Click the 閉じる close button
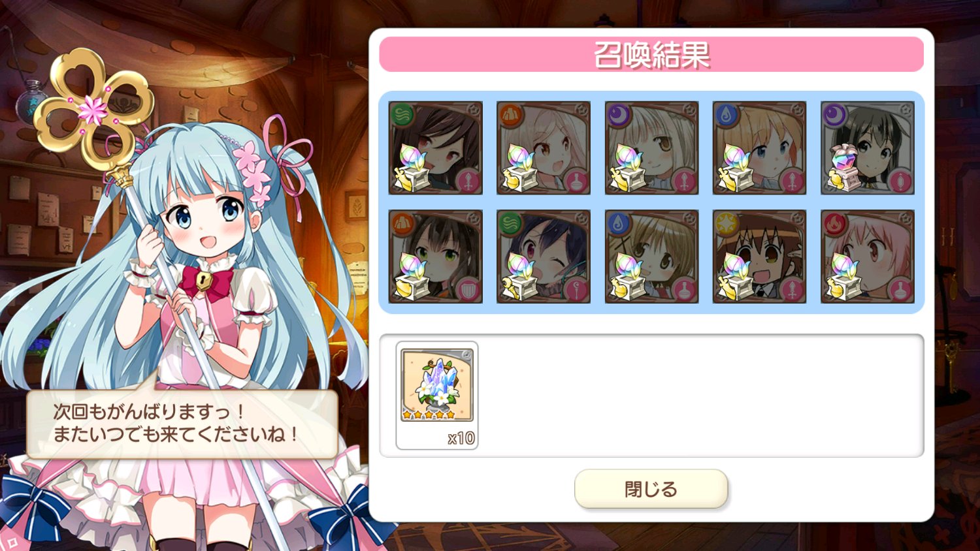Screen dimensions: 980x551 point(651,489)
